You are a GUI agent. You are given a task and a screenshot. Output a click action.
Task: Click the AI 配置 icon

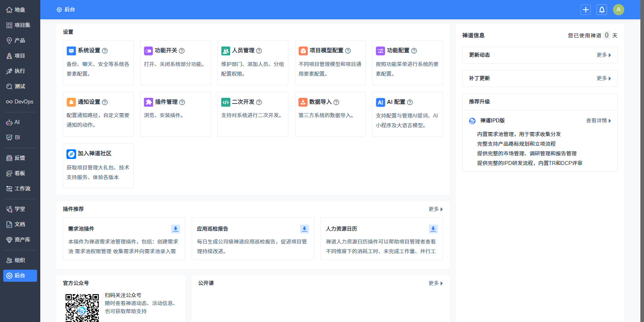point(380,102)
